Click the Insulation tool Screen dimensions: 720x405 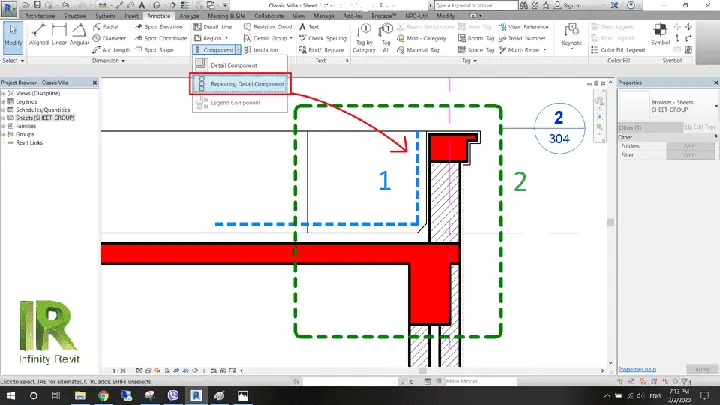click(261, 50)
